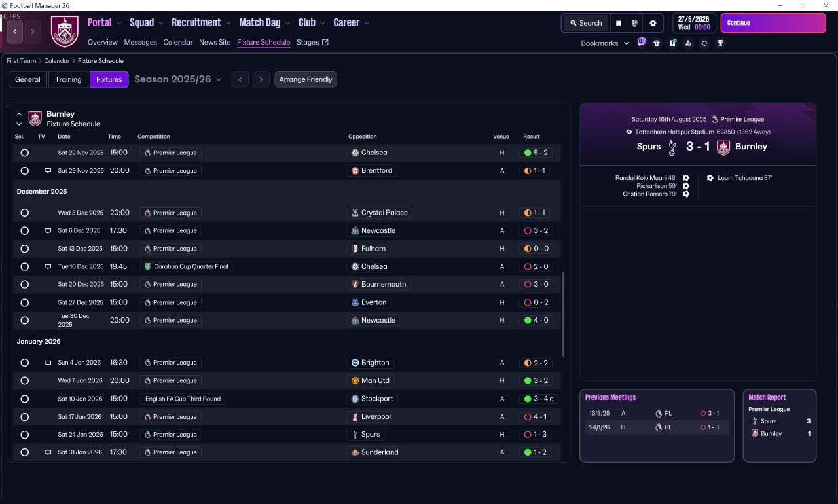Click the circular arrows shortcut icon
Screen dimensions: 838x504
point(704,43)
